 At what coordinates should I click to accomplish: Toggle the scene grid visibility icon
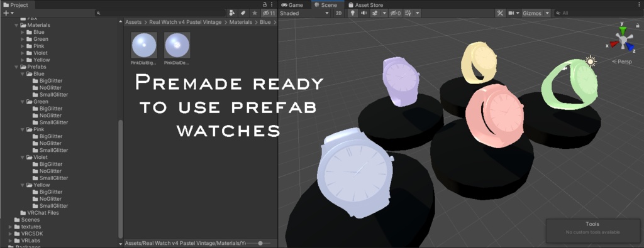408,13
